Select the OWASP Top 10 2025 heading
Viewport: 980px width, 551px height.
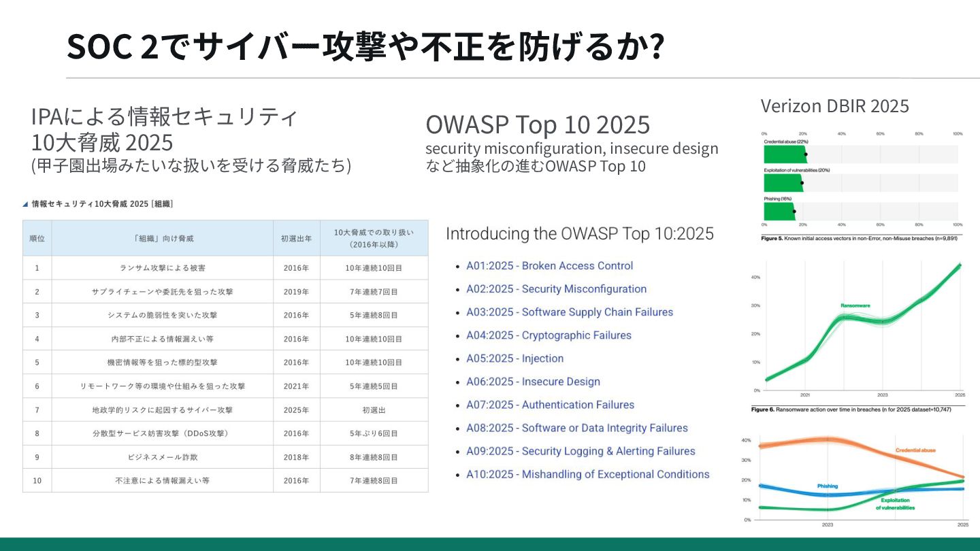(x=538, y=124)
